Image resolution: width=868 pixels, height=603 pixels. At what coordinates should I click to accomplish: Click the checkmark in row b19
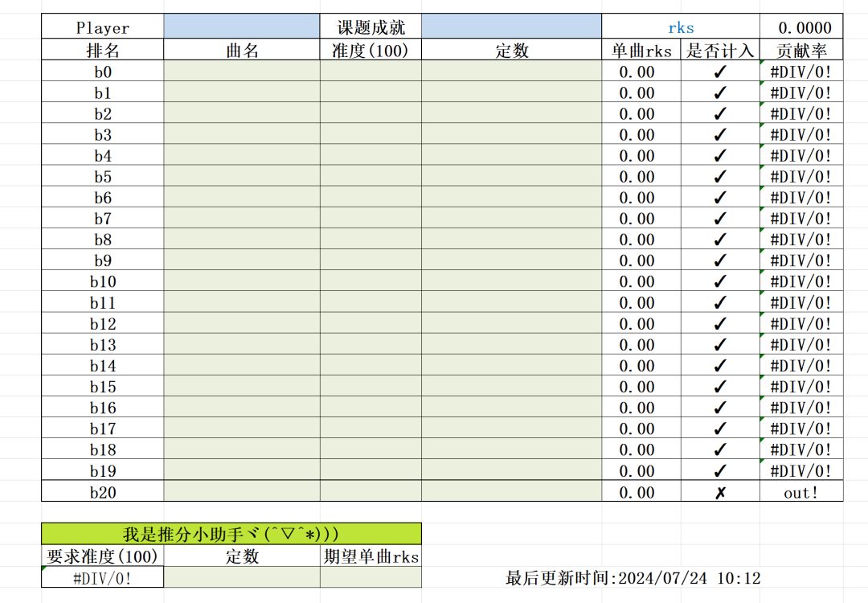pos(719,470)
